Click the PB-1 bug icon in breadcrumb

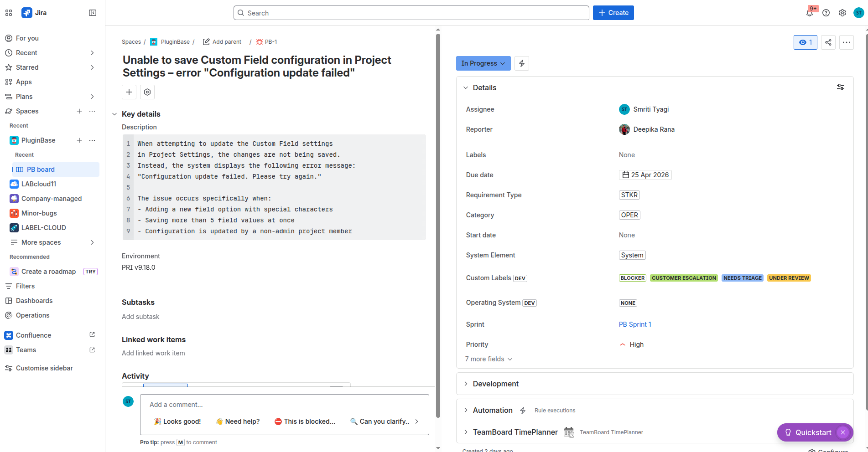click(260, 42)
